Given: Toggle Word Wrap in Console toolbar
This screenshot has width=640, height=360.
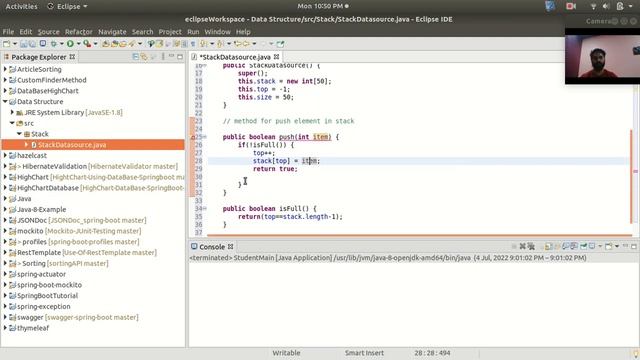Looking at the screenshot, I should tap(557, 247).
